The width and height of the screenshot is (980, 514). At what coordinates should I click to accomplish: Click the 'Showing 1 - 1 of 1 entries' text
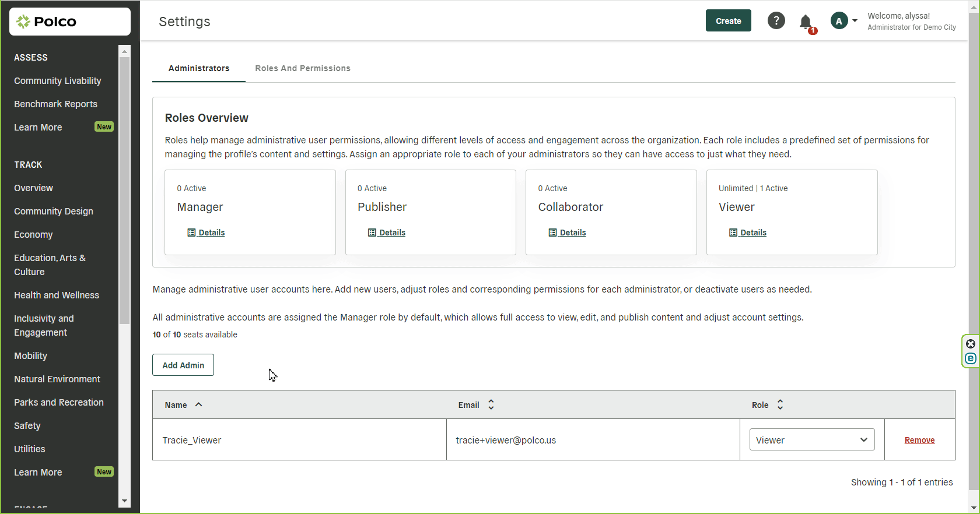(902, 482)
